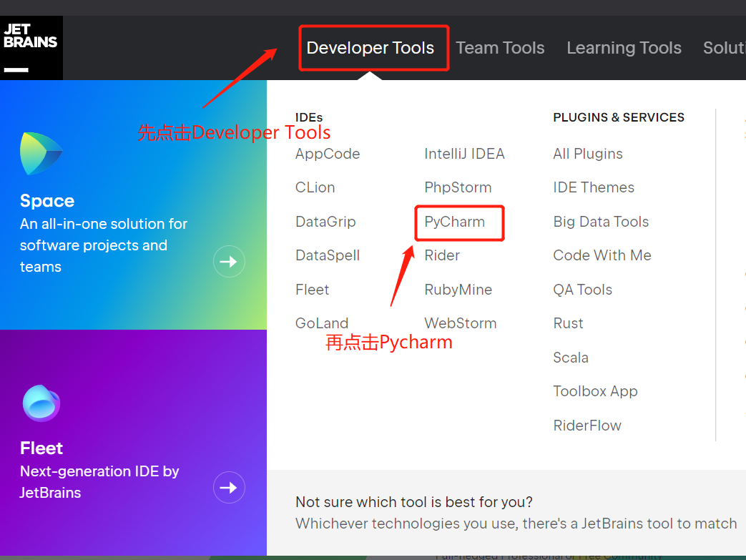Click 'Next-generation IDE by JetBrains' description

pyautogui.click(x=99, y=482)
